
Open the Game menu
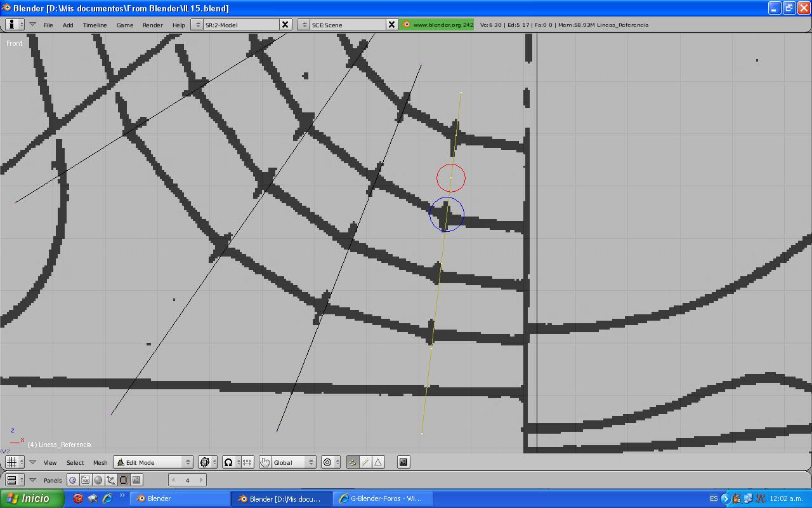125,25
